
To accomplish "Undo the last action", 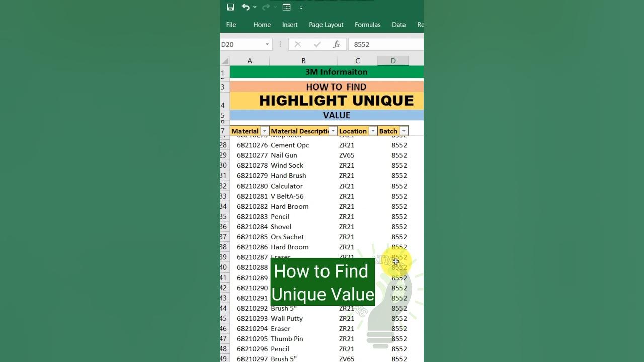I will [246, 7].
